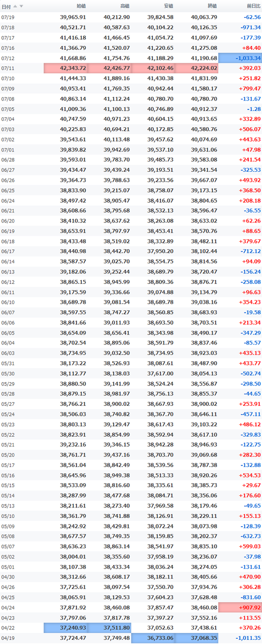Select the 05/31 date cell
The image size is (262, 644).
(x=8, y=363)
